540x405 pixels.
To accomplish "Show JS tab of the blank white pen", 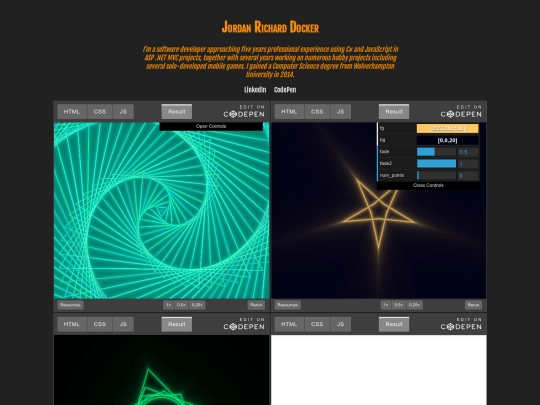I will coord(341,324).
